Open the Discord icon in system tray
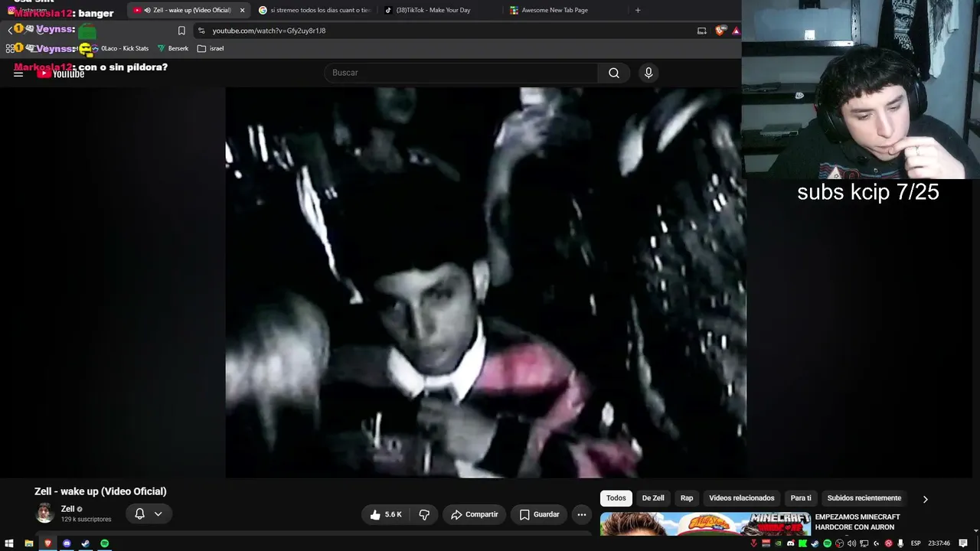 point(790,543)
